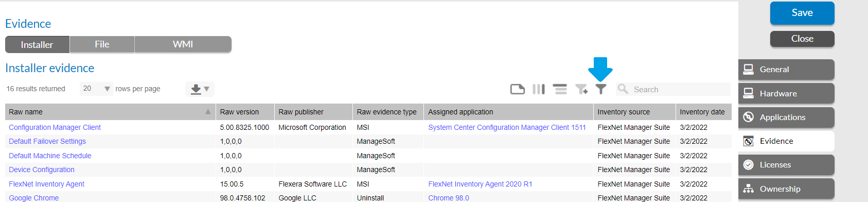Screen dimensions: 868x202
Task: Open System Center Configuration Manager Client 1511
Action: coord(507,127)
